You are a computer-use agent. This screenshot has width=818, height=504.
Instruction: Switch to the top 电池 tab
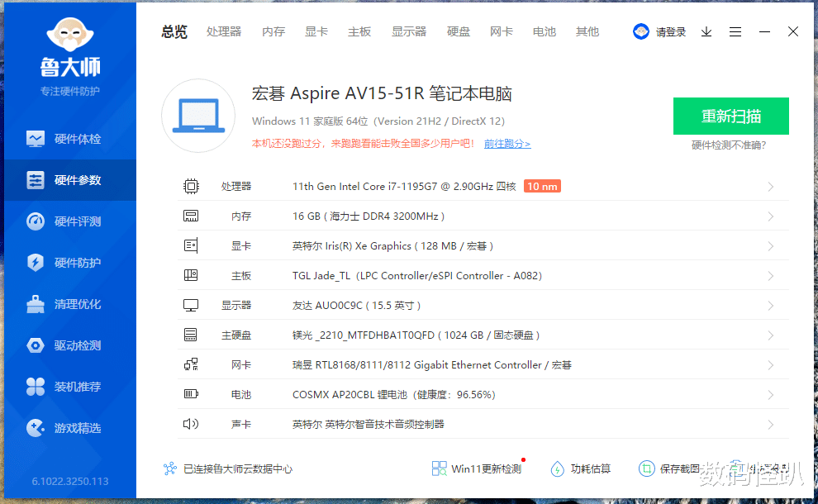[545, 32]
